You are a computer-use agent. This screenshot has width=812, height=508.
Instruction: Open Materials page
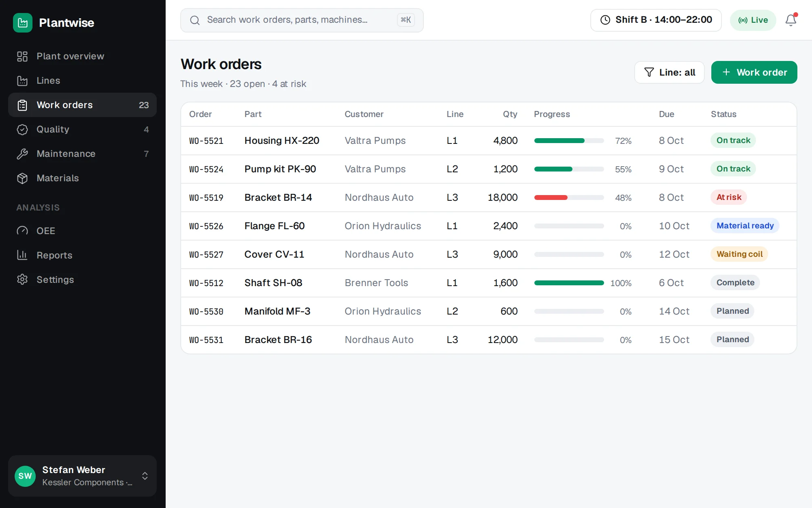click(x=82, y=178)
